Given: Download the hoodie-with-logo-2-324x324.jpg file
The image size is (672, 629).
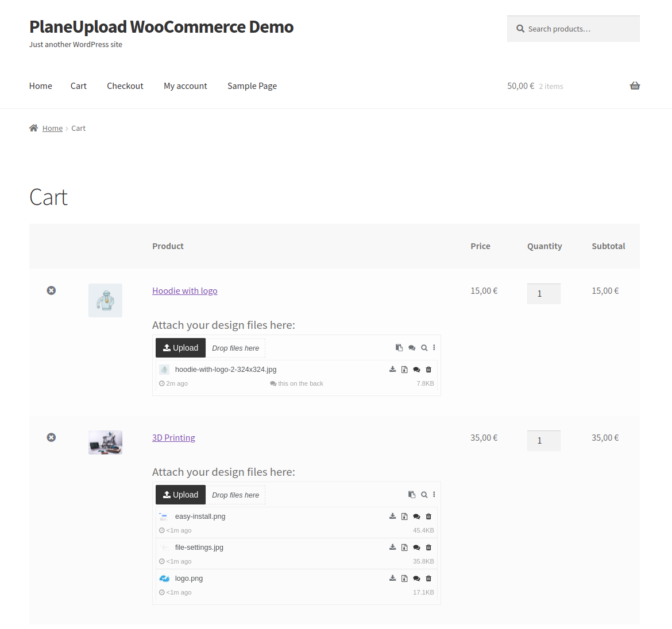Looking at the screenshot, I should tap(393, 370).
